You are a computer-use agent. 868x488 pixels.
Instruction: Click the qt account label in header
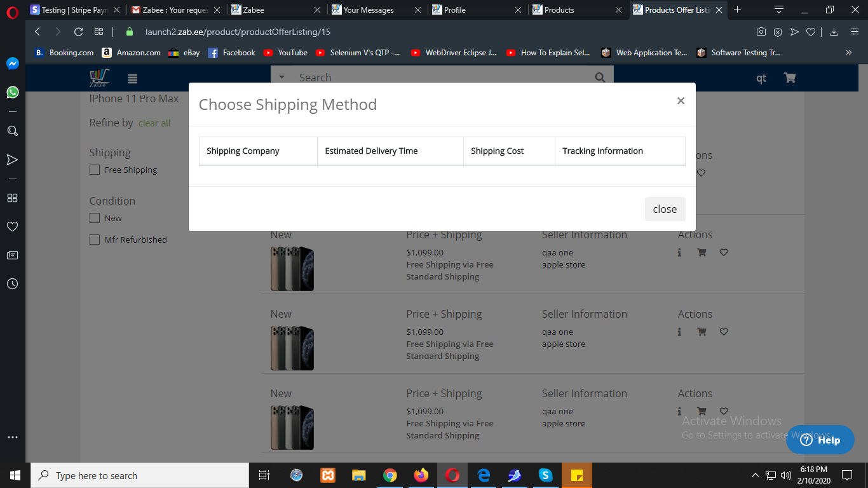761,78
